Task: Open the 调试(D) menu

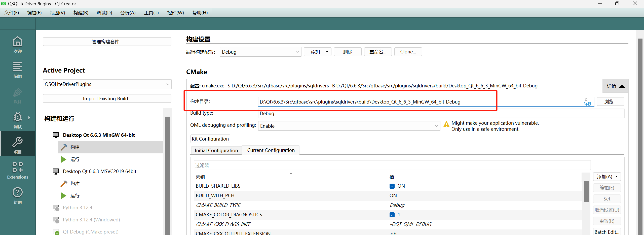Action: point(104,13)
